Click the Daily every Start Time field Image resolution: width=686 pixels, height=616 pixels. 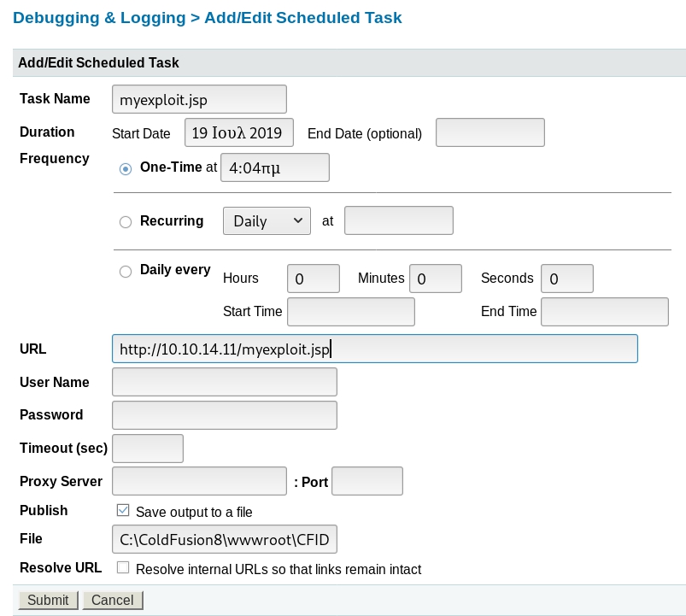click(x=351, y=312)
